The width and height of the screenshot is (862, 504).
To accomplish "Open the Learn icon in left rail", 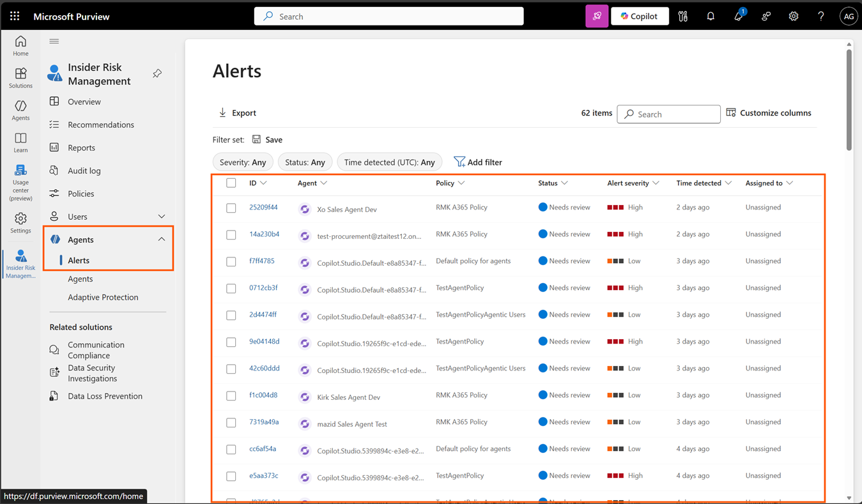I will pos(20,142).
